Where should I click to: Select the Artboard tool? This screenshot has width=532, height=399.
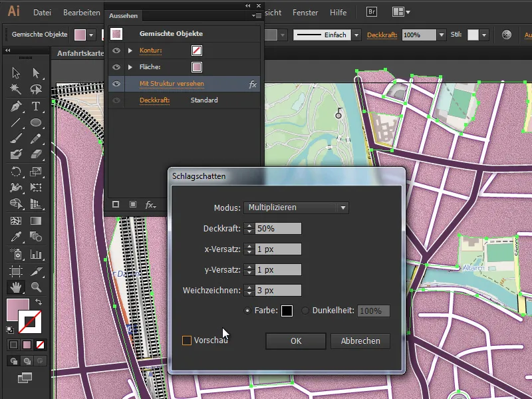[x=16, y=271]
